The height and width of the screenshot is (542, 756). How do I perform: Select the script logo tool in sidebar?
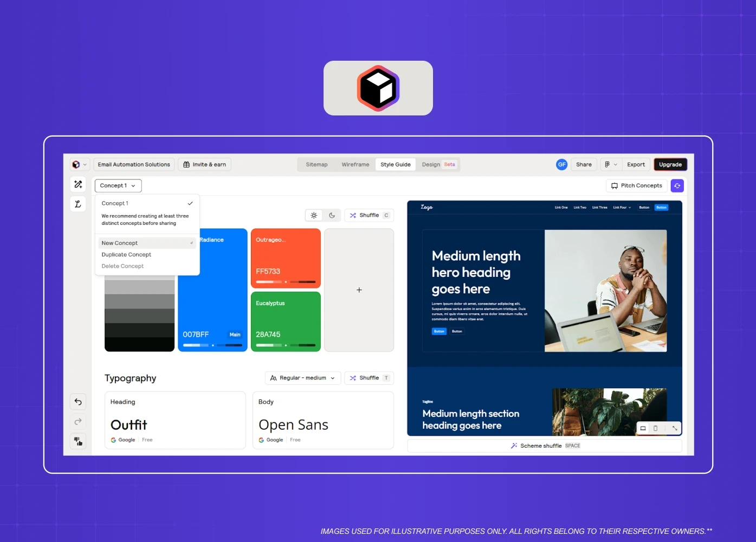pyautogui.click(x=78, y=204)
